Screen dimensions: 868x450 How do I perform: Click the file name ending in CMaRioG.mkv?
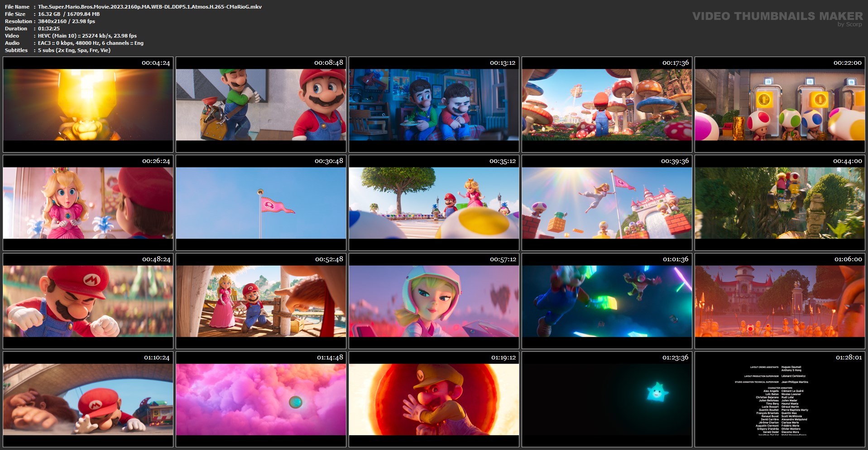(150, 7)
